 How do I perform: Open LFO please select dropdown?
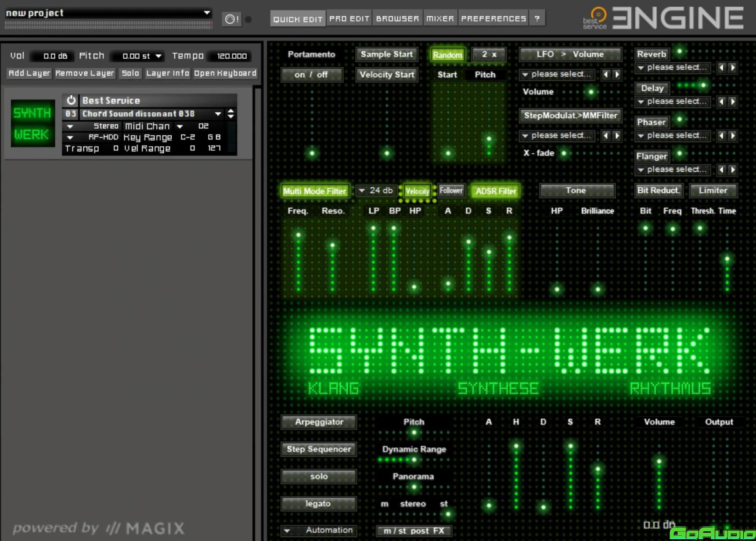[x=557, y=74]
